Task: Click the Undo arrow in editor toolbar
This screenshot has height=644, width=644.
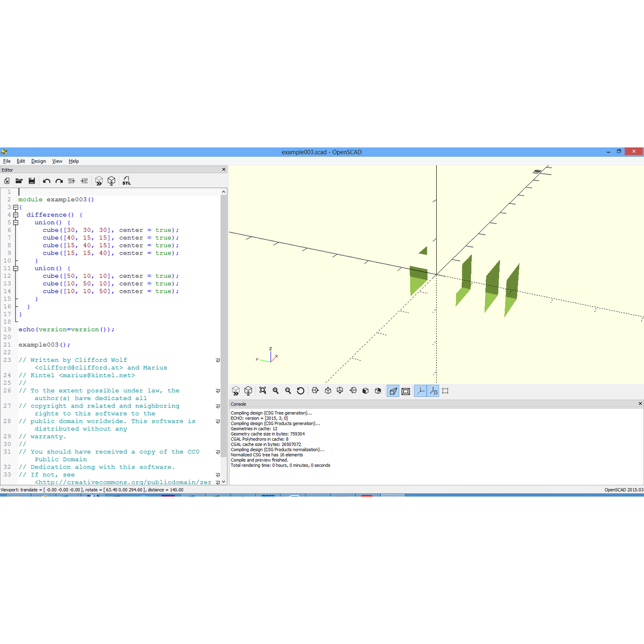Action: coord(47,181)
